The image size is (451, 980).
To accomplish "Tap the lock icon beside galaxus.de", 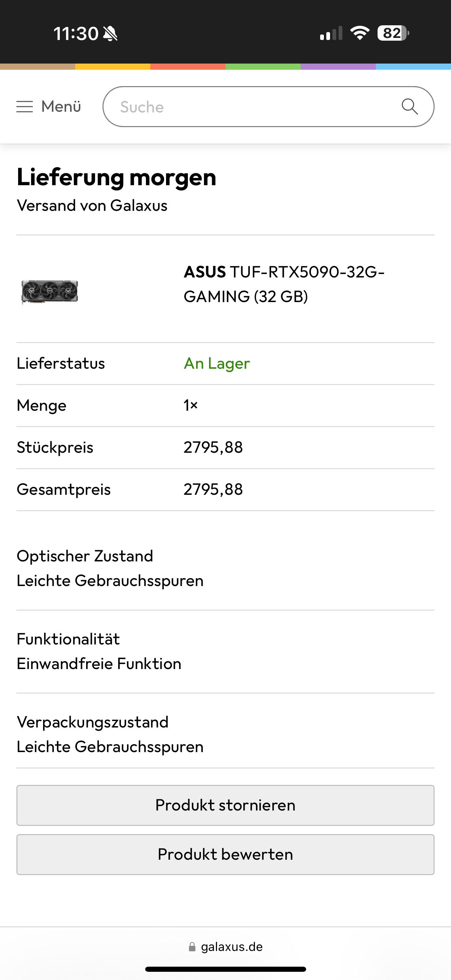I will click(192, 947).
